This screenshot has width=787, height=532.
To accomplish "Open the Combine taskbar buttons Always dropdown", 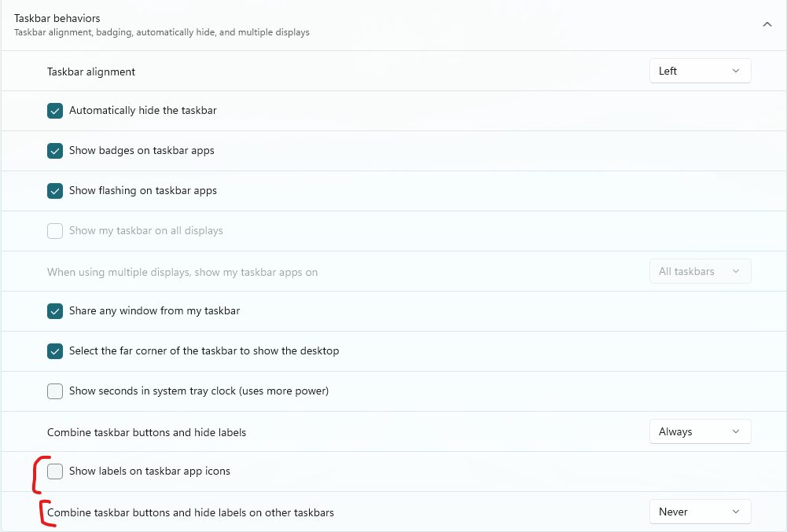I will click(700, 431).
